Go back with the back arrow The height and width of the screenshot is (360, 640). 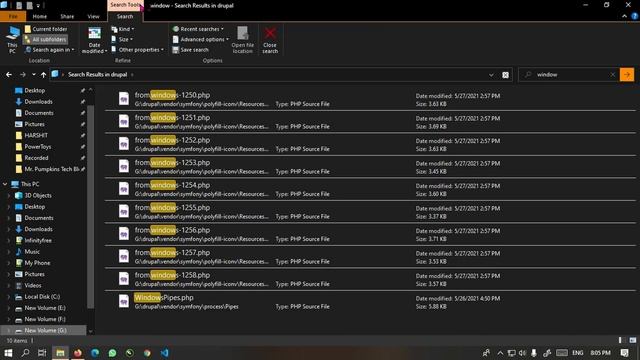(x=9, y=75)
